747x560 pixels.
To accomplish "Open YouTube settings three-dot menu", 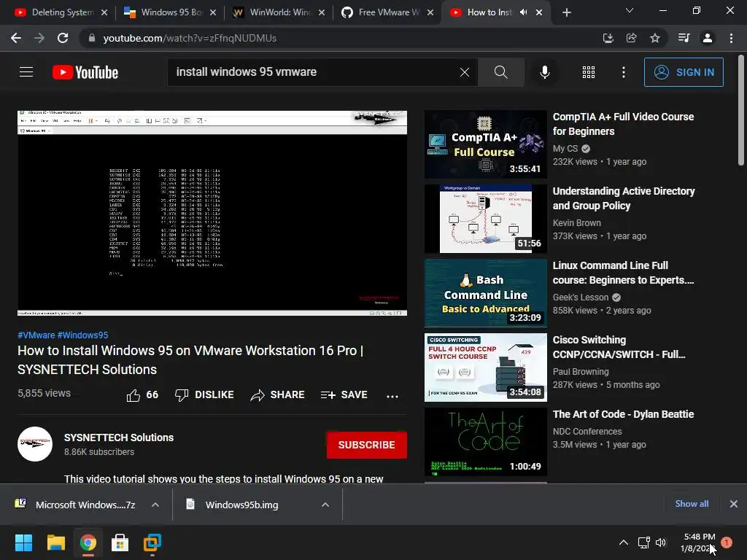I will [x=624, y=72].
